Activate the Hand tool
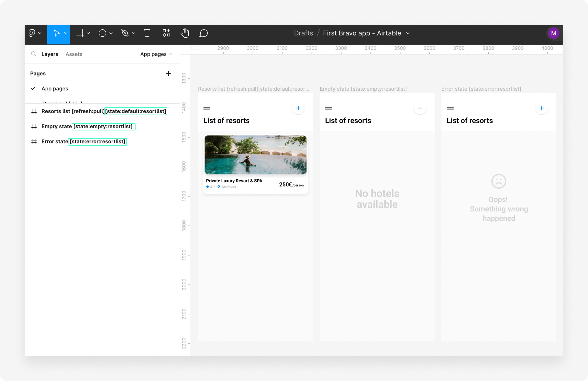588x381 pixels. coord(185,33)
